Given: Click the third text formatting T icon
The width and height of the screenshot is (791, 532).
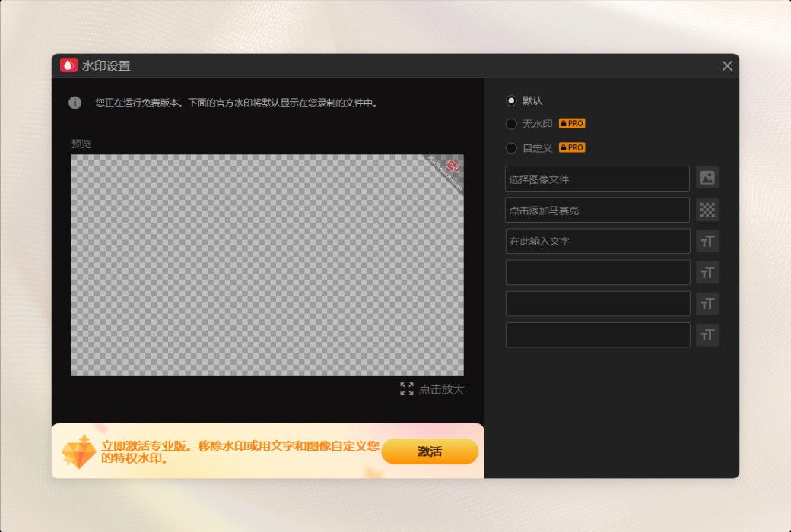Looking at the screenshot, I should click(707, 302).
